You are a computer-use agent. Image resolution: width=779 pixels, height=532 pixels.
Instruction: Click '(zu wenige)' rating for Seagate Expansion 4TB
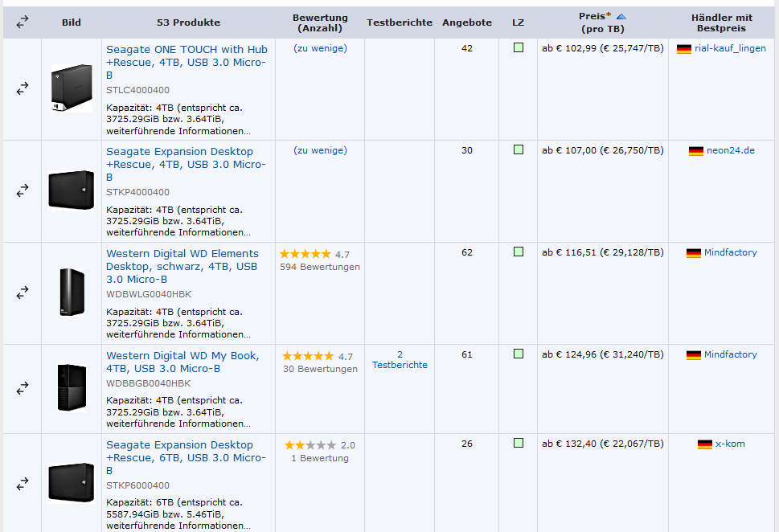[x=320, y=150]
